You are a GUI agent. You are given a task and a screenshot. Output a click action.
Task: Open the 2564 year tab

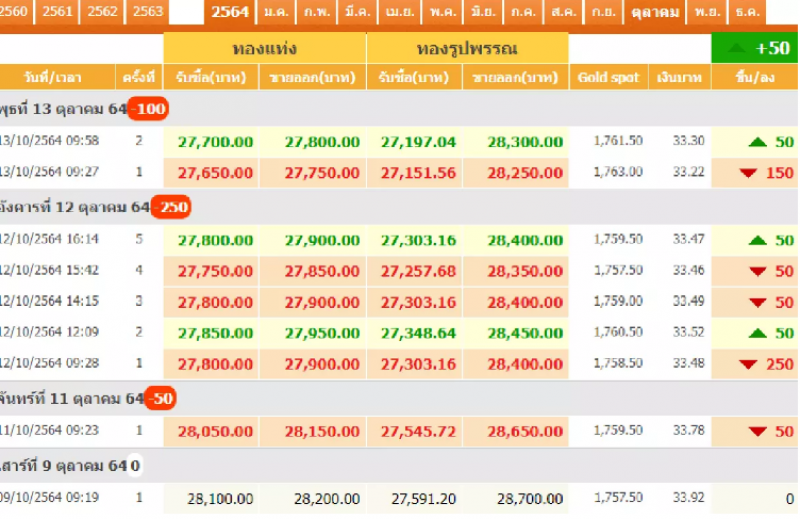[x=230, y=12]
